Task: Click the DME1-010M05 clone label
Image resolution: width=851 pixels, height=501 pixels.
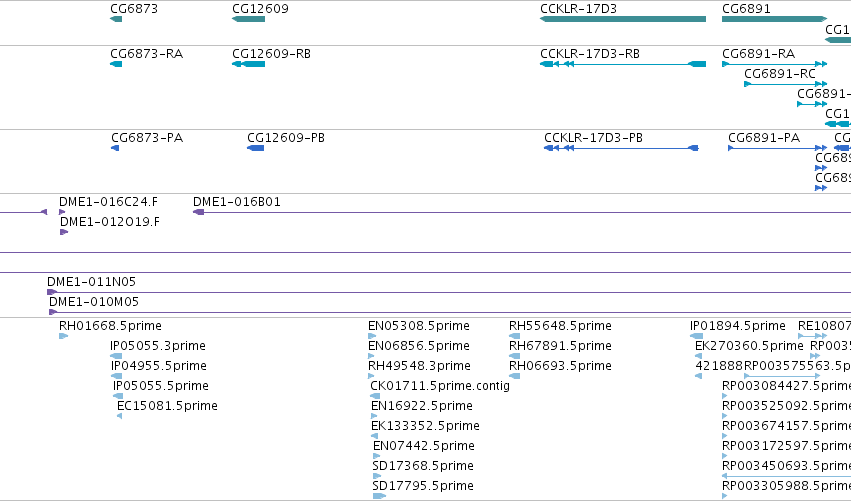Action: pyautogui.click(x=94, y=302)
